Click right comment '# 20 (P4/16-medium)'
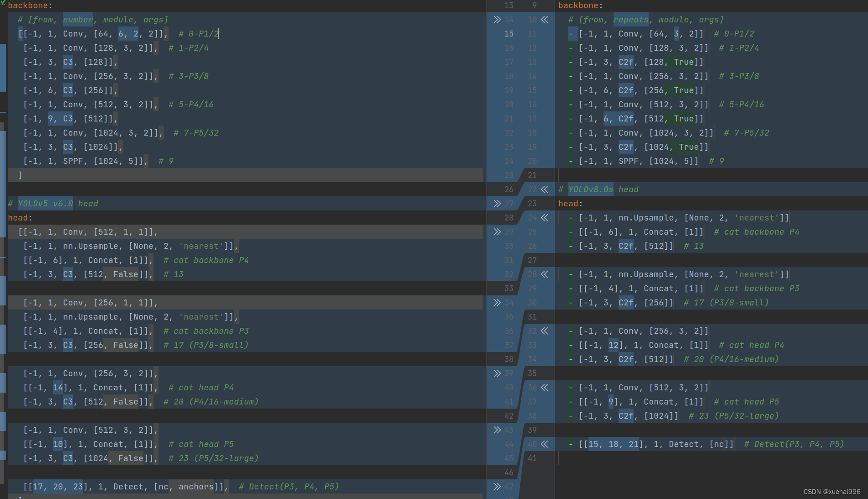The height and width of the screenshot is (499, 868). coord(731,359)
